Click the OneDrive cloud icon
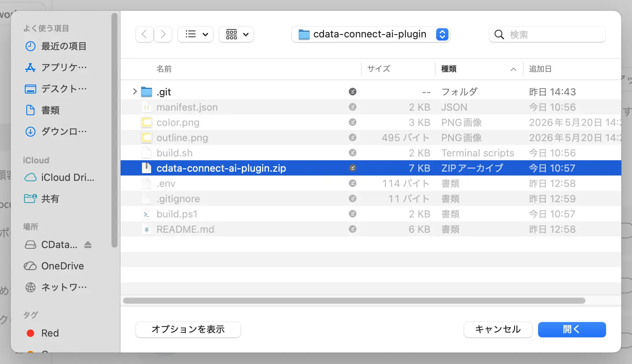 [30, 266]
